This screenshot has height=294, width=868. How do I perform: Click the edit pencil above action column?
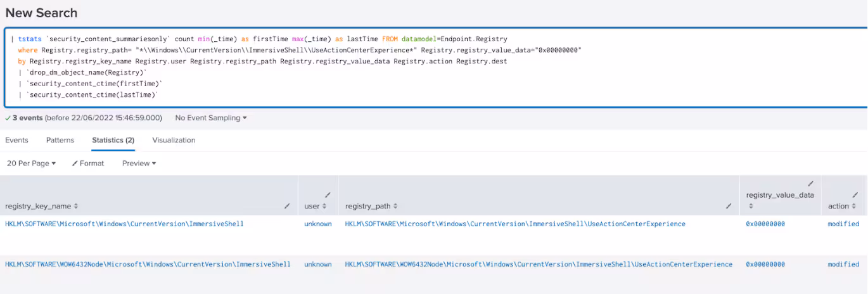[855, 195]
